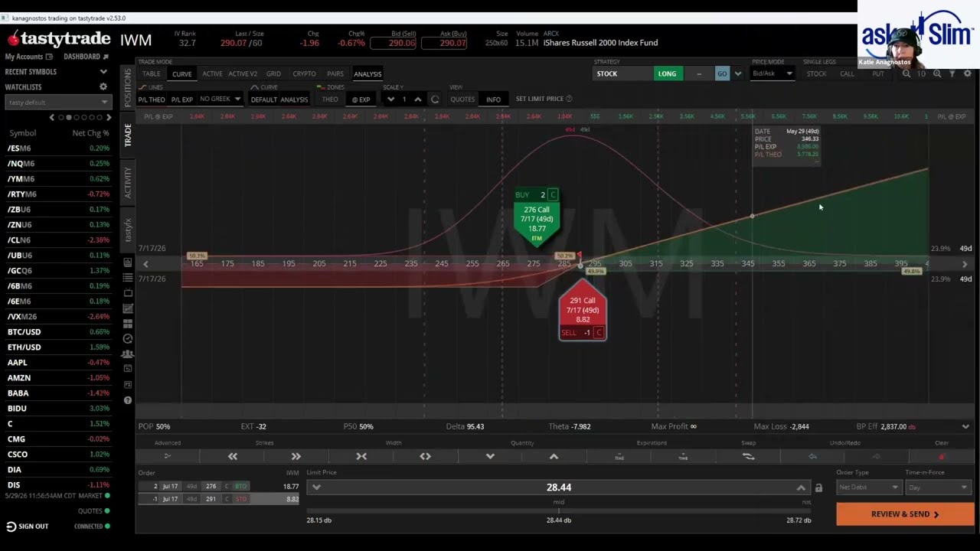Toggle P/L EXP line
Viewport: 980px width, 551px height.
click(182, 99)
